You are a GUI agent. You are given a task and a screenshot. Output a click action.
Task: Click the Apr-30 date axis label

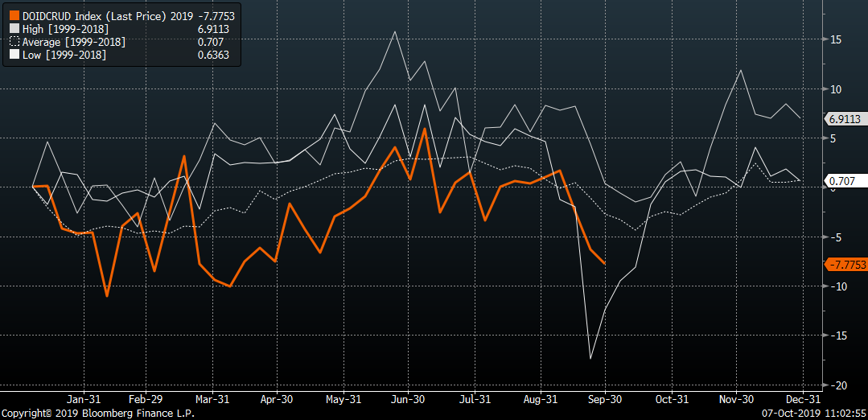coord(277,399)
